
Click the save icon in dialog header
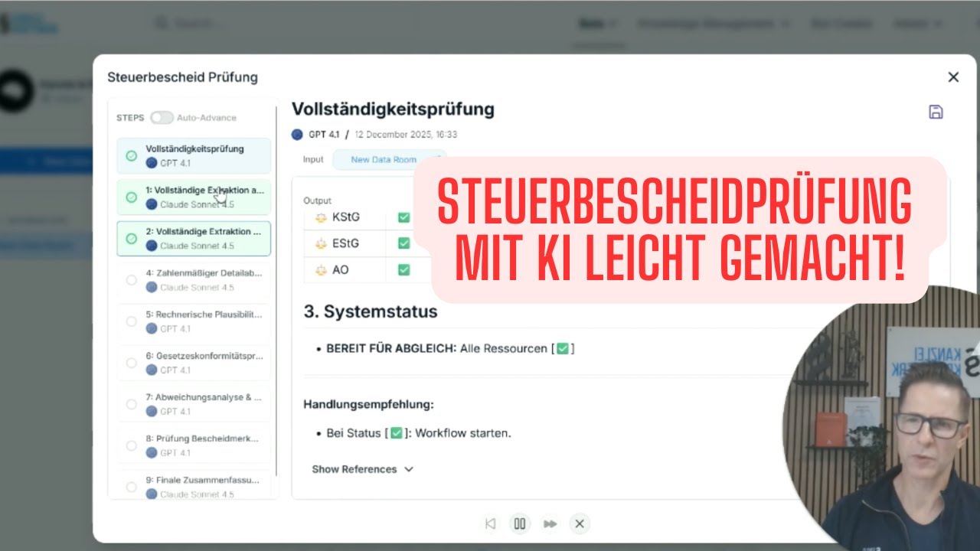[x=936, y=112]
